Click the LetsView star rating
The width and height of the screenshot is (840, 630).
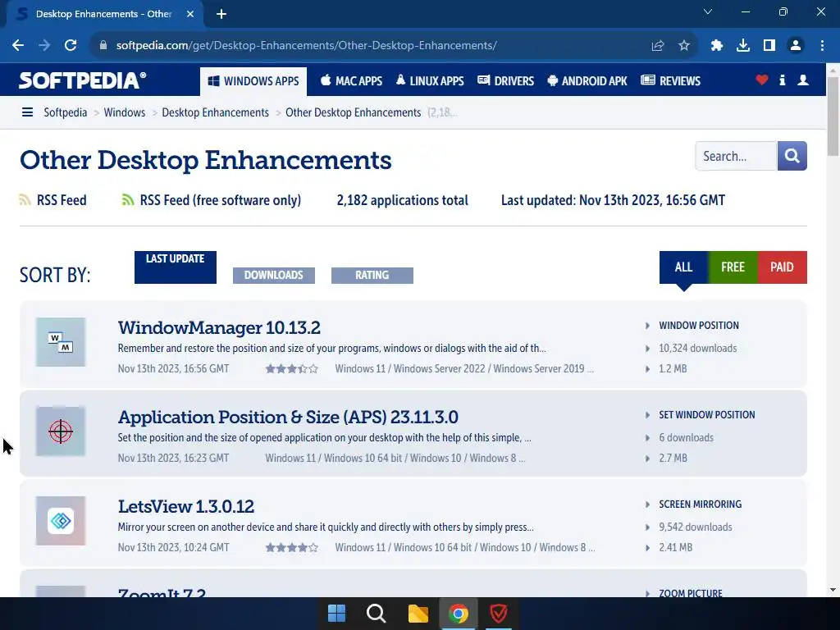click(x=292, y=547)
